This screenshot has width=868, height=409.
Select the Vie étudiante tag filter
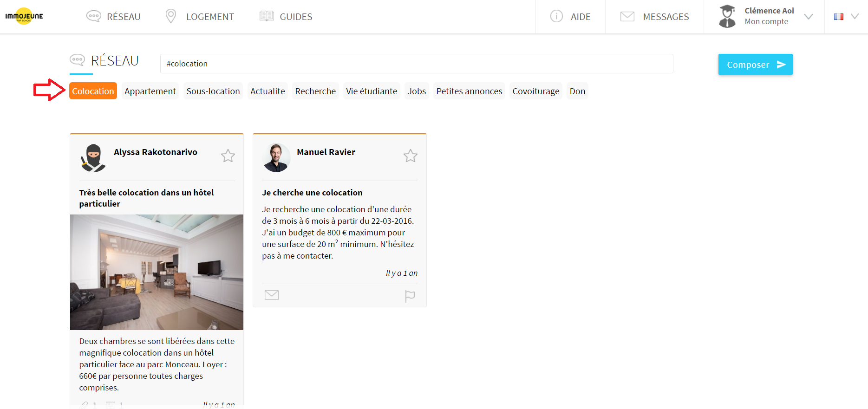(x=372, y=91)
